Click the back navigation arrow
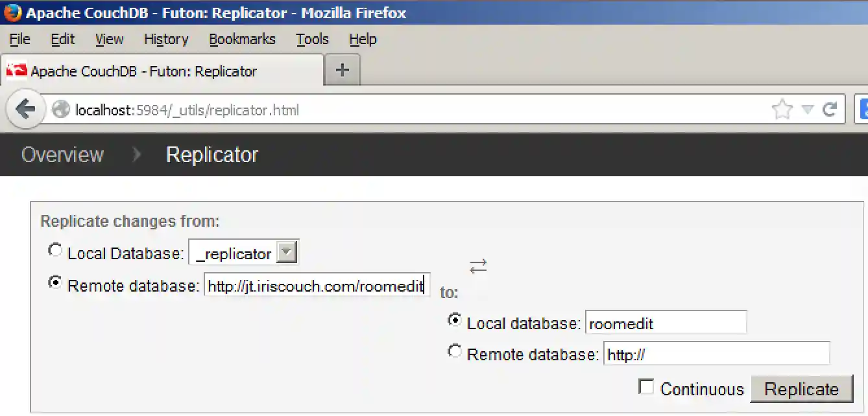The width and height of the screenshot is (868, 416). (25, 109)
